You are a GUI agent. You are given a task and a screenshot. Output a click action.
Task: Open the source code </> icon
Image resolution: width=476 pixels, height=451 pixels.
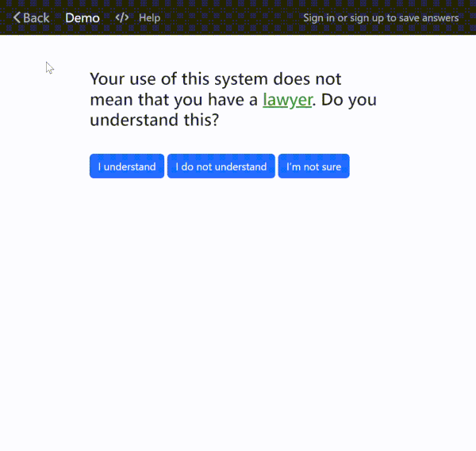pos(121,17)
